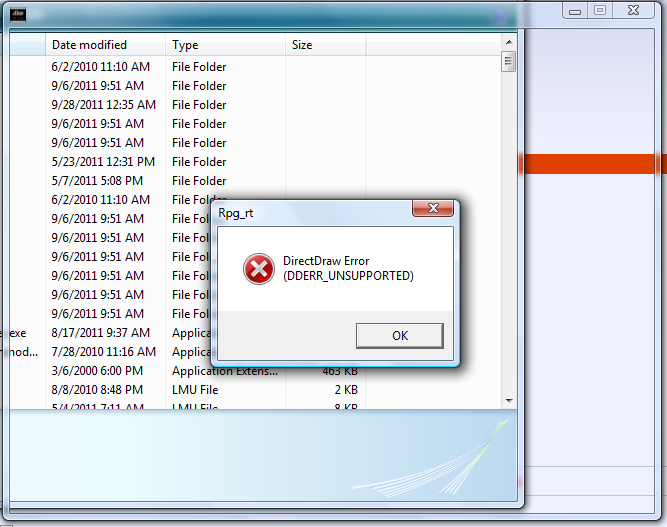This screenshot has height=527, width=667.
Task: Select Application Extension dated 3/6/2000
Action: coord(255,371)
